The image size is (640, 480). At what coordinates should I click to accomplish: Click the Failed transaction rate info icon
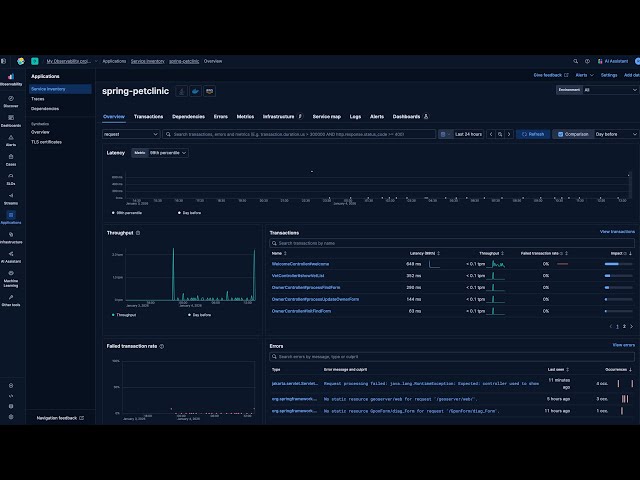pyautogui.click(x=162, y=346)
